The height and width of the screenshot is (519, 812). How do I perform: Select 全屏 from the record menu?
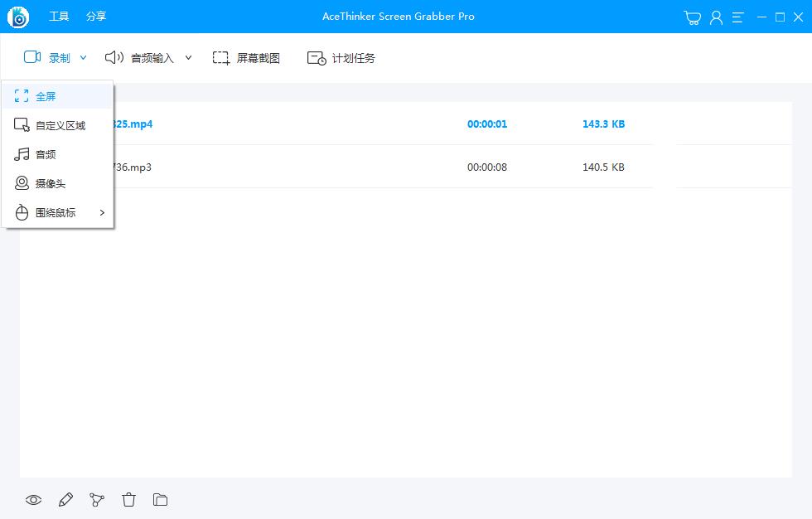[x=46, y=97]
